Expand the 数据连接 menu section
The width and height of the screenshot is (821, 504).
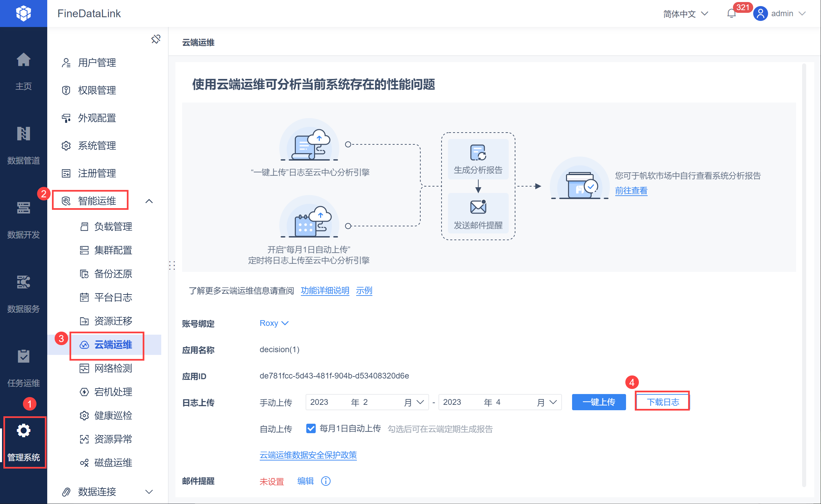pos(149,492)
